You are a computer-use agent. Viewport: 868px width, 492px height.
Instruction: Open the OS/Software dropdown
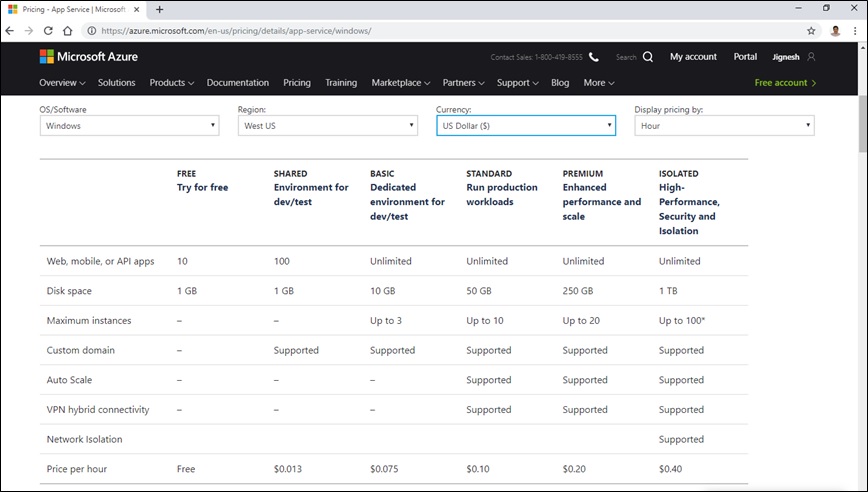point(129,126)
